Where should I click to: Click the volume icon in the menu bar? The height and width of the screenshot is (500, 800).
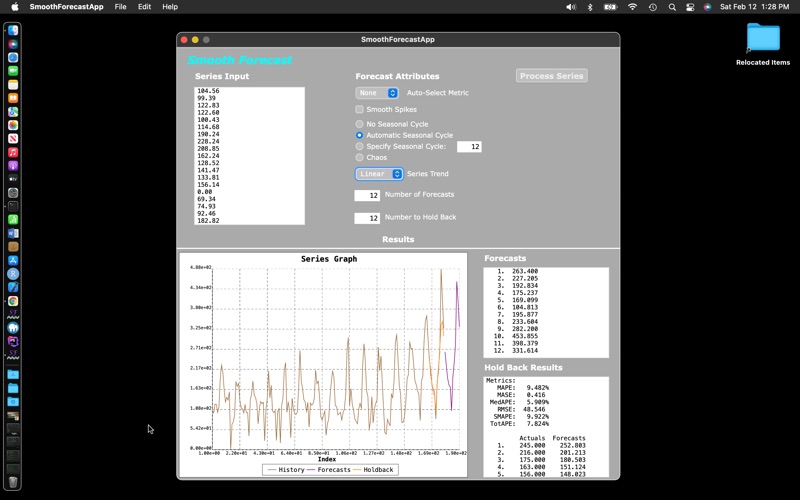pyautogui.click(x=571, y=7)
